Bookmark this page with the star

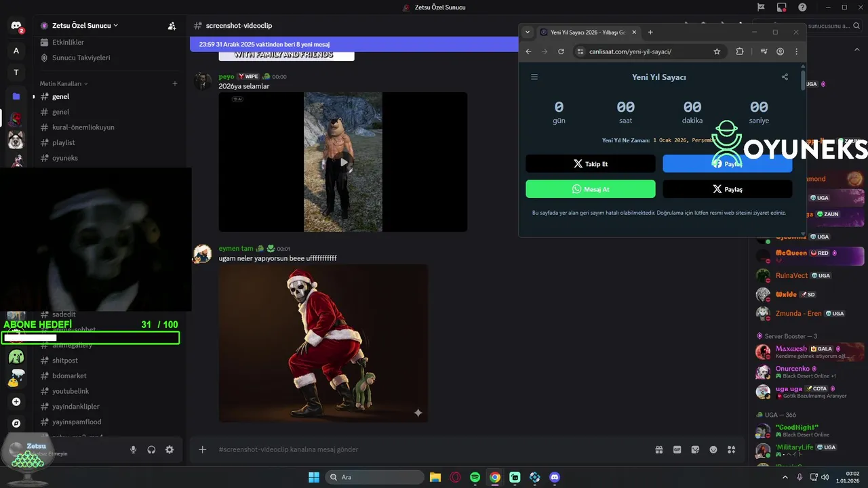[717, 52]
